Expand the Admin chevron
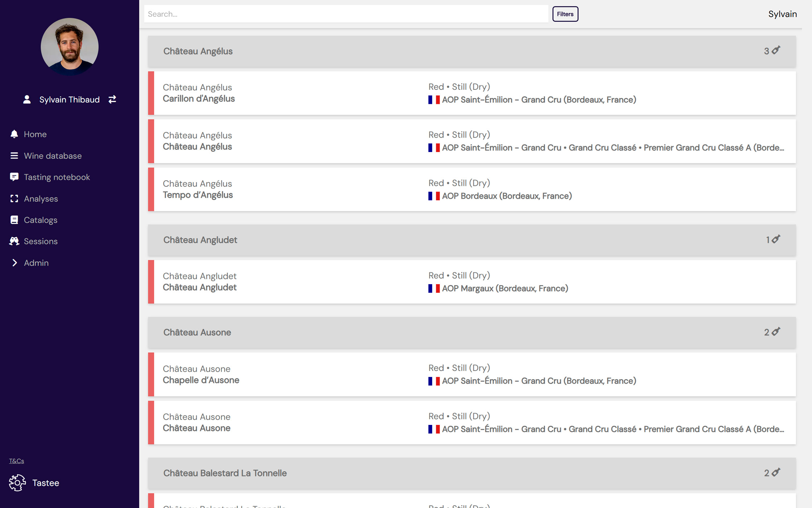Viewport: 812px width, 508px height. coord(14,263)
